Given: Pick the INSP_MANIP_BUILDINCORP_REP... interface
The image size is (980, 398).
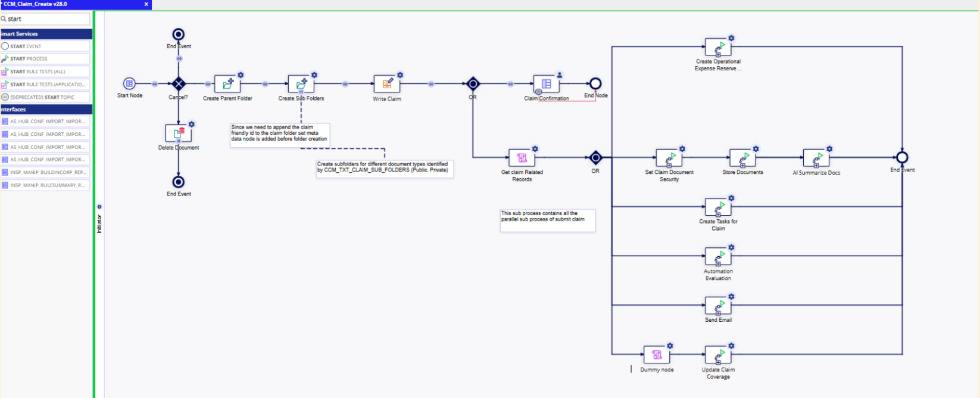Looking at the screenshot, I should [x=45, y=172].
